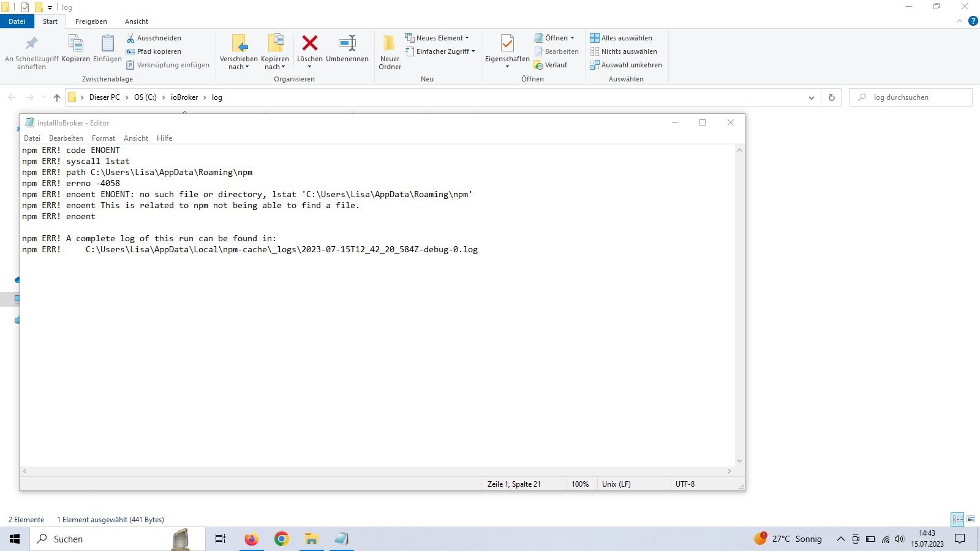Open the Windows Start menu

coord(15,539)
